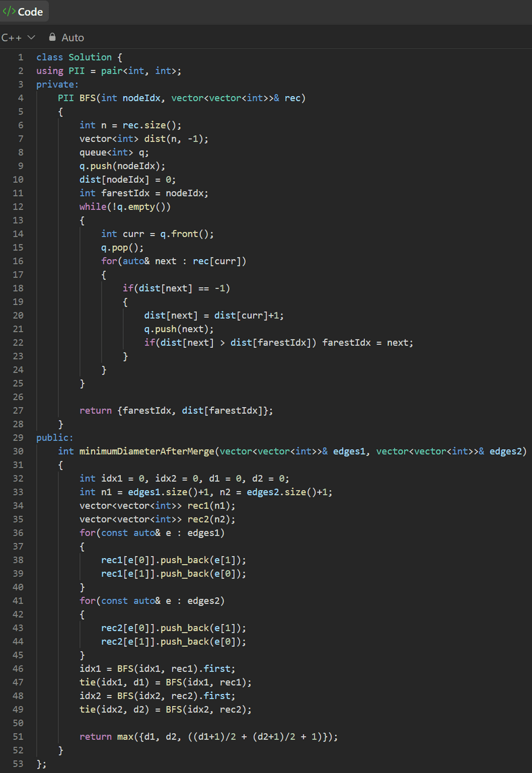Click line number 1 in the gutter
532x773 pixels.
click(x=21, y=57)
